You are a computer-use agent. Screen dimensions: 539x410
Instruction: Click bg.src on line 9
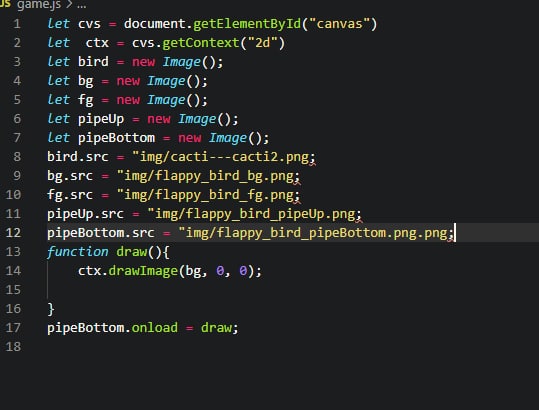point(70,176)
